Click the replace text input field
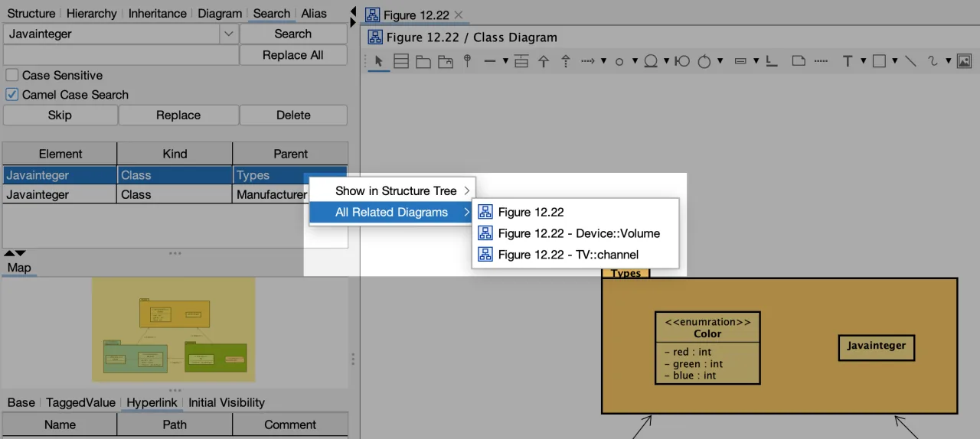Image resolution: width=980 pixels, height=439 pixels. [121, 55]
